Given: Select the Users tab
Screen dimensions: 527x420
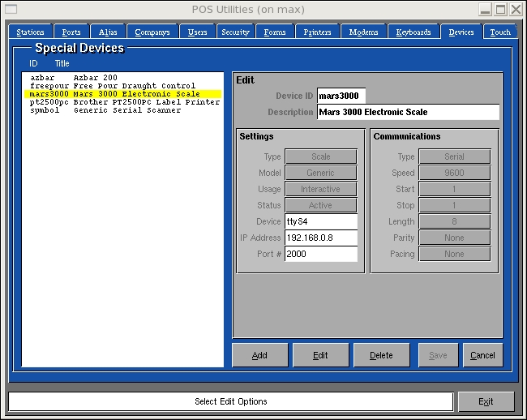Looking at the screenshot, I should point(197,32).
